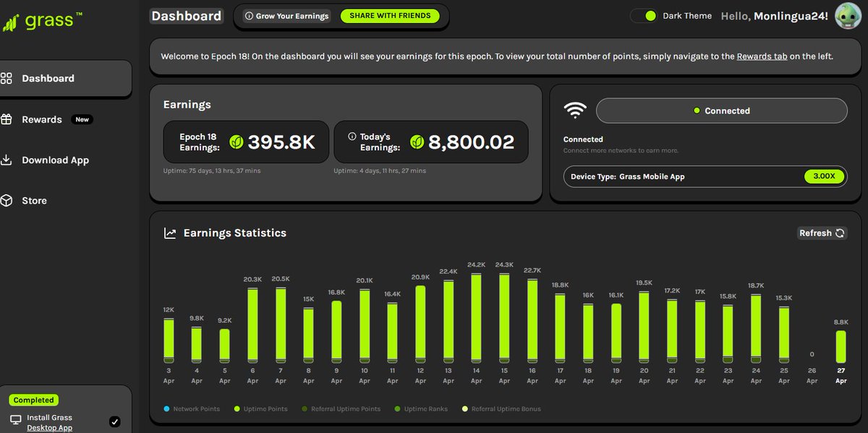Image resolution: width=868 pixels, height=433 pixels.
Task: Open the Desktop App link
Action: point(49,428)
